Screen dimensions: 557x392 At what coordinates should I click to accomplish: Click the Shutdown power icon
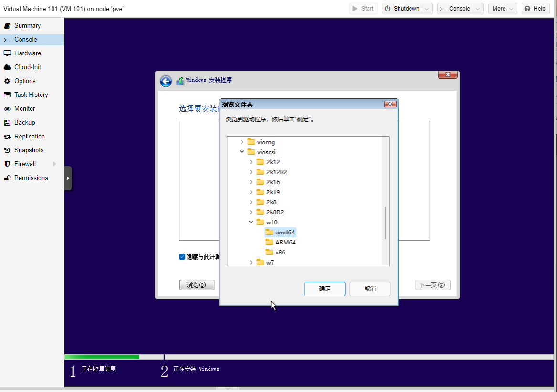click(x=388, y=9)
